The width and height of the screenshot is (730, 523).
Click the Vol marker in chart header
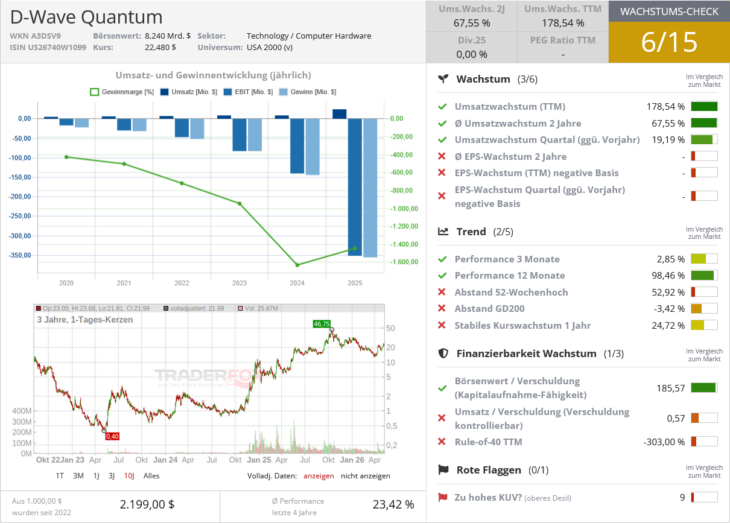pyautogui.click(x=240, y=308)
